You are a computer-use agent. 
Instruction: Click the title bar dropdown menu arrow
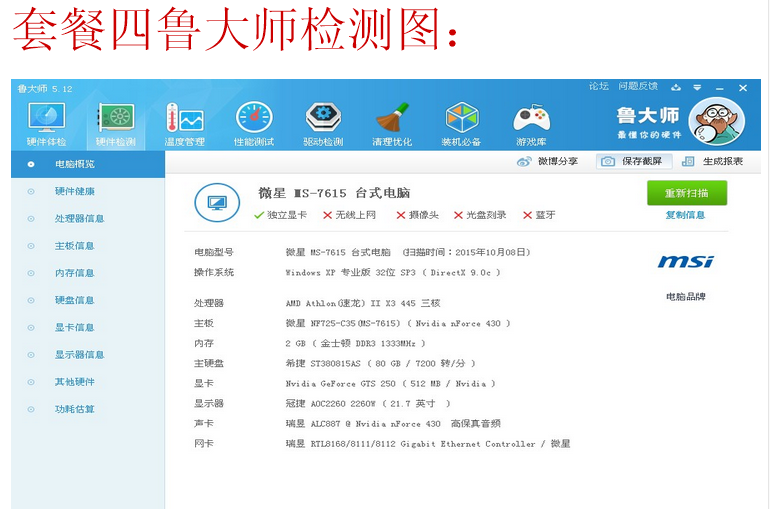(x=697, y=88)
